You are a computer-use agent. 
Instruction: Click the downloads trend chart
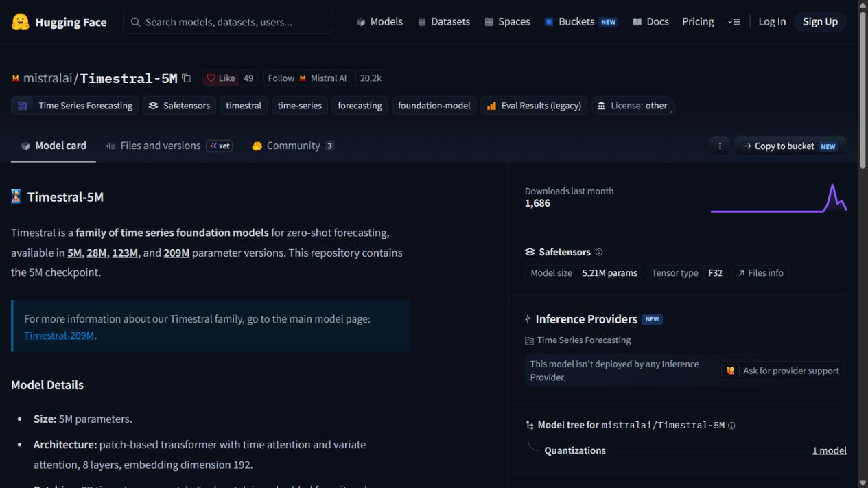coord(779,198)
